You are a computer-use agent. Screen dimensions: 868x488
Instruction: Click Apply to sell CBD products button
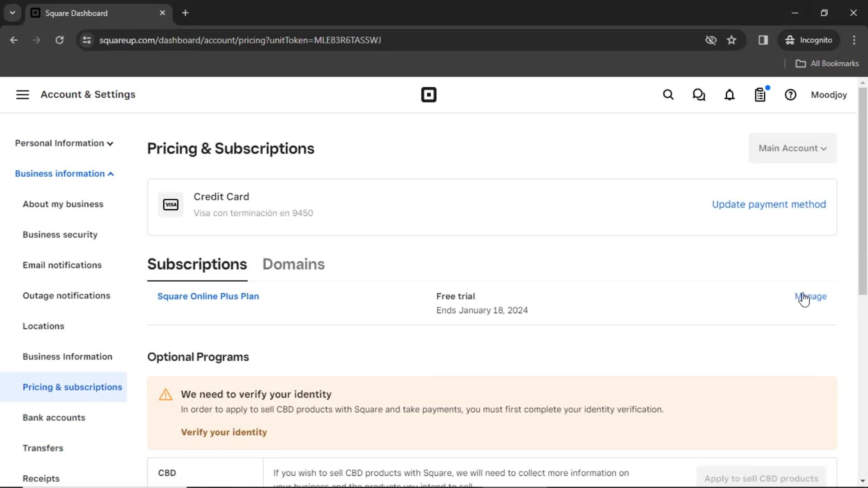click(762, 479)
